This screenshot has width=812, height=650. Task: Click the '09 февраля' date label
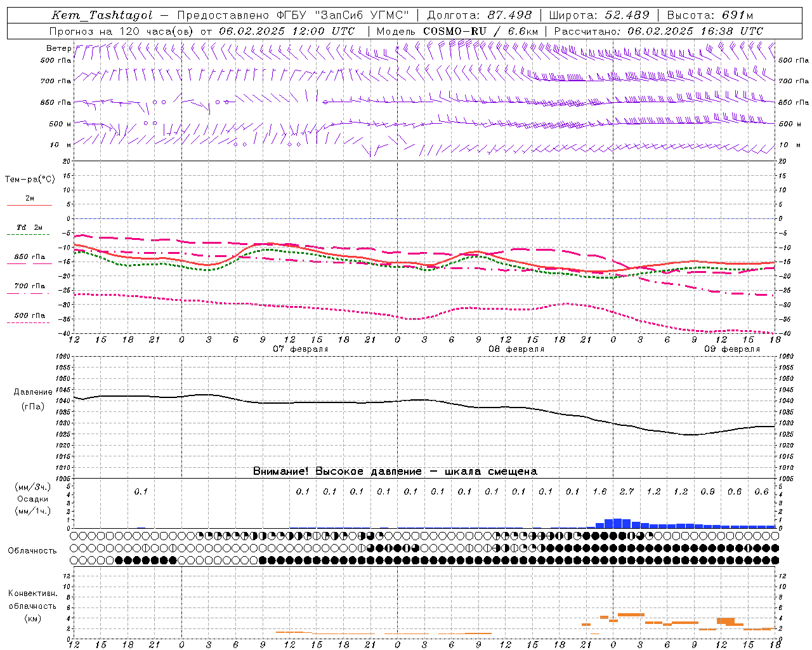click(732, 349)
